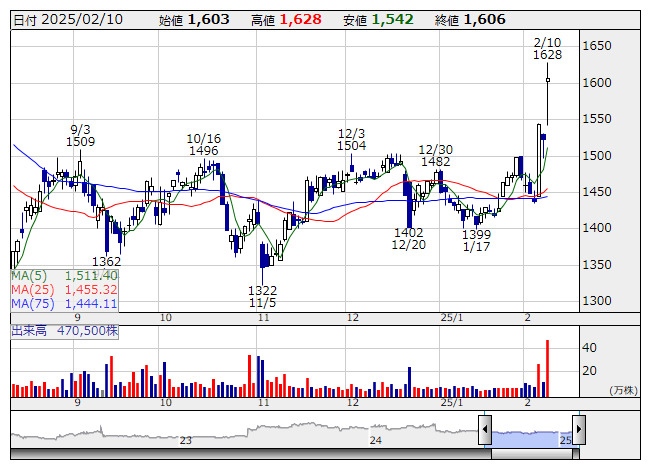The height and width of the screenshot is (470, 653).
Task: Click the 1402 12/20 low label
Action: point(409,239)
